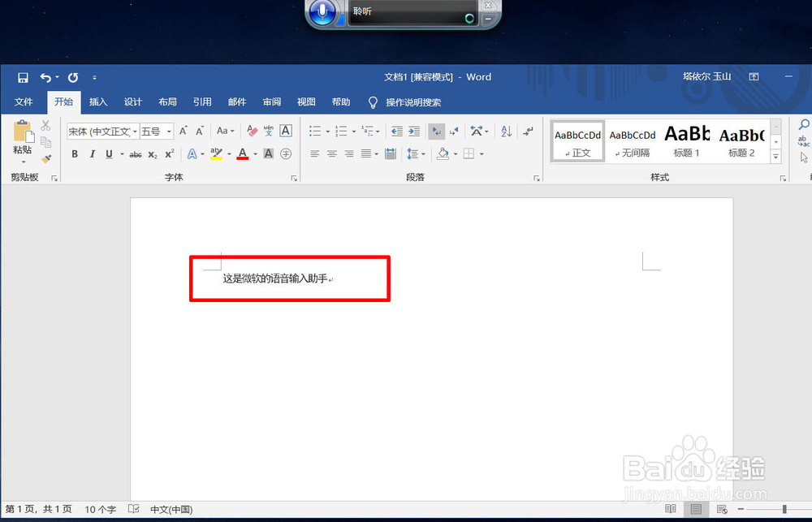Apply the 无间隔 style
The image size is (812, 522).
click(633, 141)
